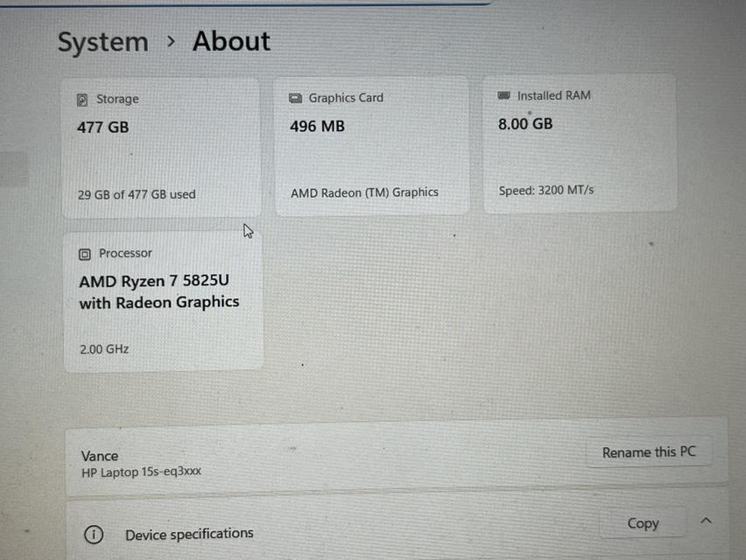The image size is (746, 560).
Task: Open the Installed RAM card showing 8.00 GB
Action: (580, 142)
